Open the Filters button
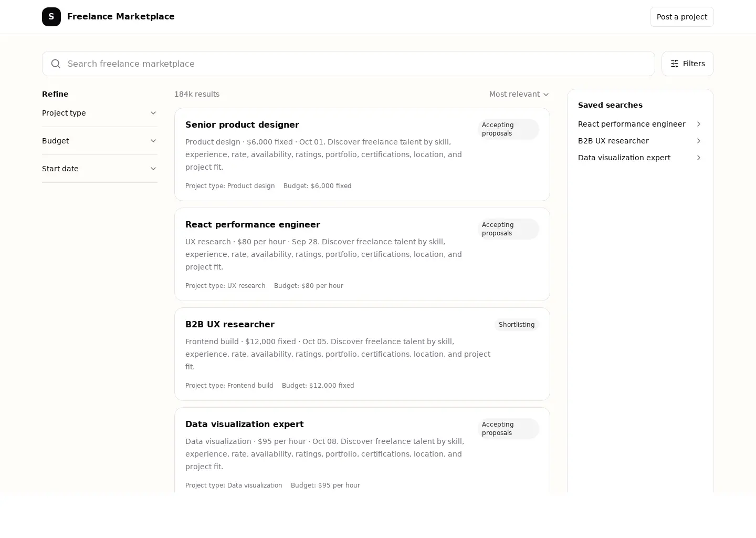Screen dimensions: 756x538 688,64
